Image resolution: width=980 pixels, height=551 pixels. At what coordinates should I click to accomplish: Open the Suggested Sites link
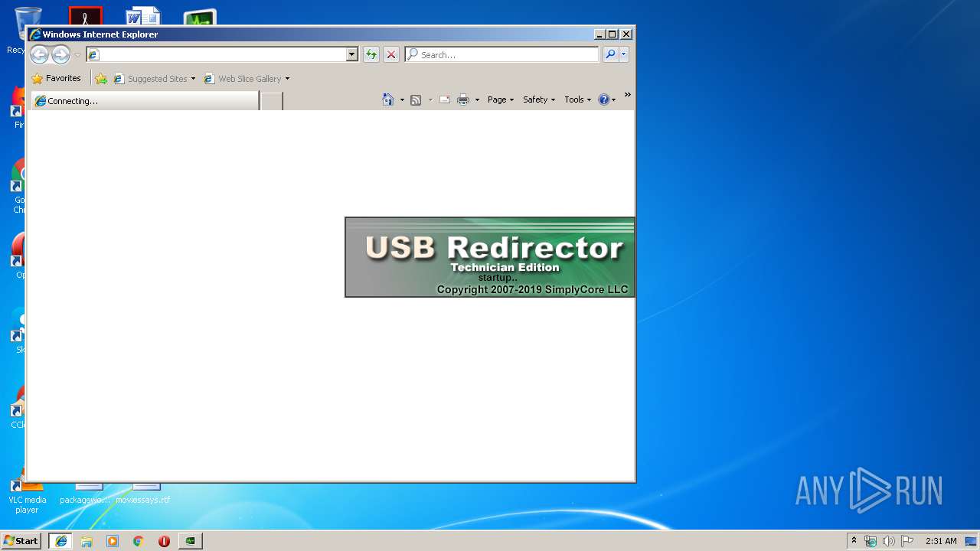point(150,78)
